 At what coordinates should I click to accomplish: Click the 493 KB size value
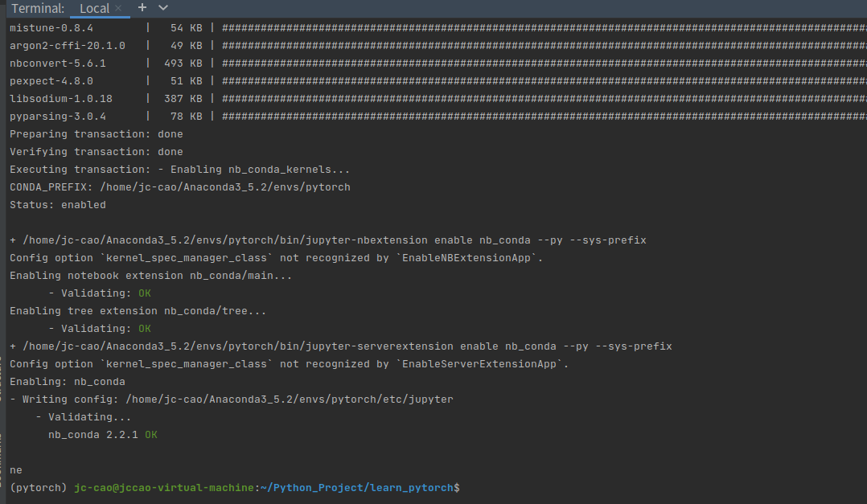(183, 63)
